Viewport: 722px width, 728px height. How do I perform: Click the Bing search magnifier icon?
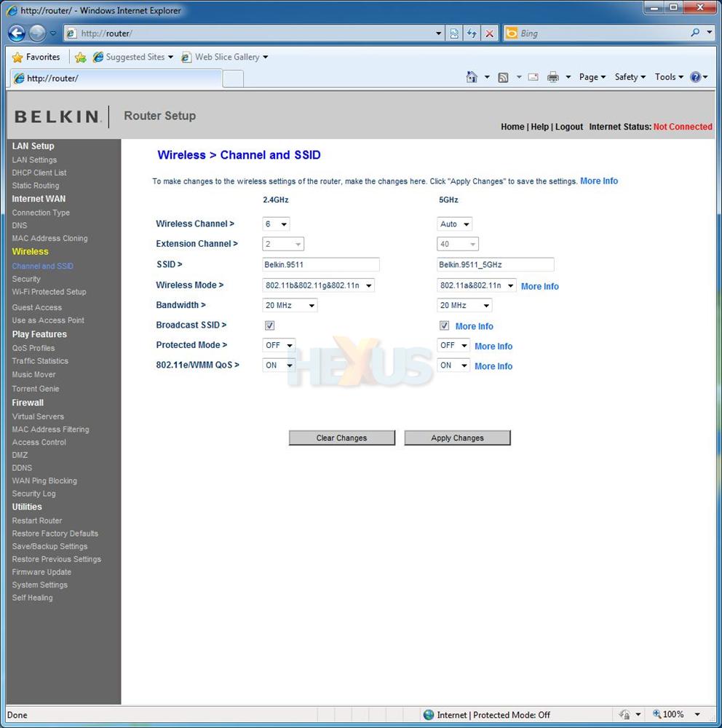pyautogui.click(x=695, y=33)
